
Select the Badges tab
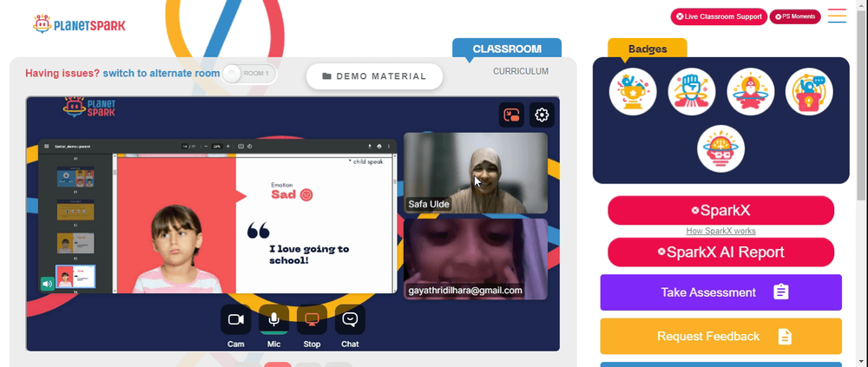(648, 49)
